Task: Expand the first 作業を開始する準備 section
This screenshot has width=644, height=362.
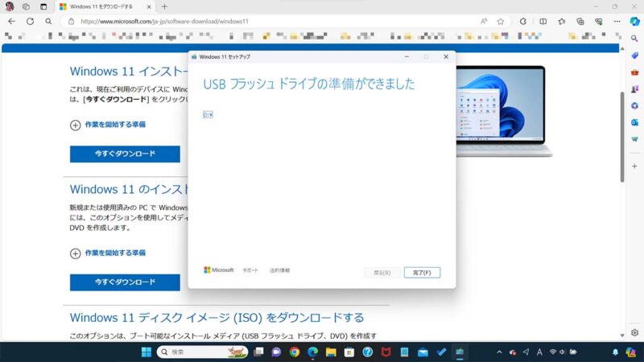Action: coord(108,125)
